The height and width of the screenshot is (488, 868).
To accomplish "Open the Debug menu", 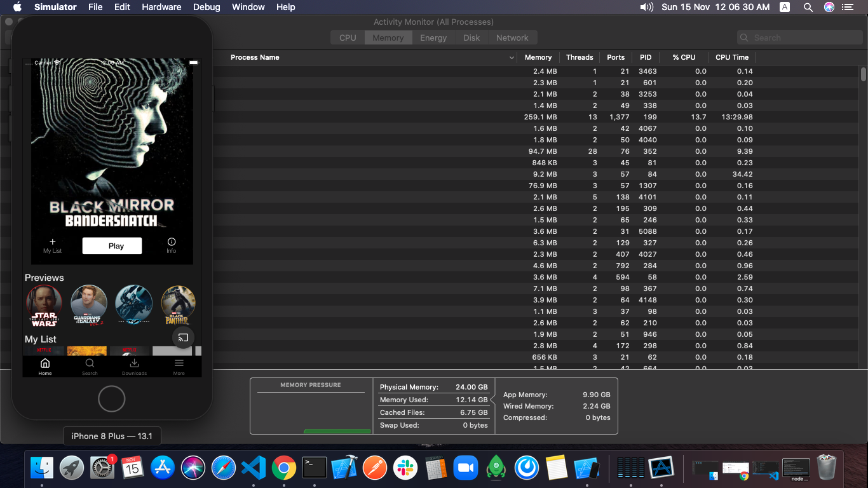I will click(207, 7).
